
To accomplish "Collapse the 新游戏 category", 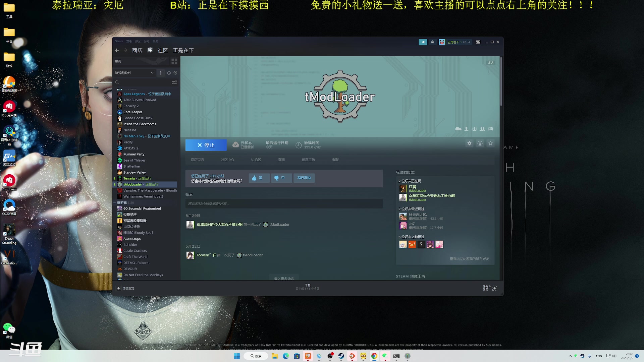I will [115, 203].
